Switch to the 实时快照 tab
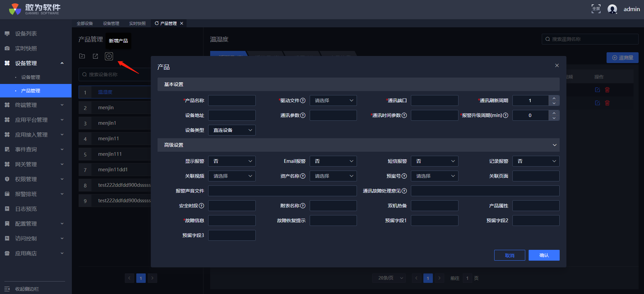Viewport: 644px width, 294px height. [137, 24]
